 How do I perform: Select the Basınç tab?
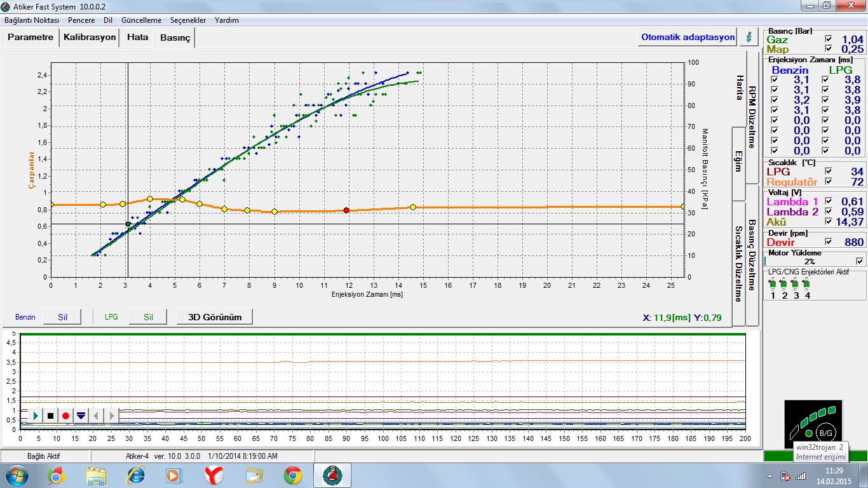175,38
